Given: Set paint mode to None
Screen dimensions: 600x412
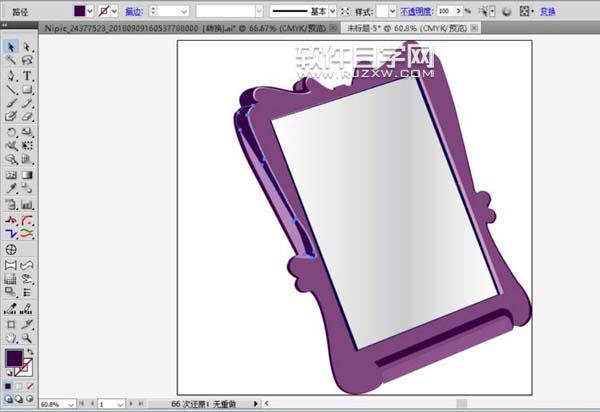Looking at the screenshot, I should [29, 386].
